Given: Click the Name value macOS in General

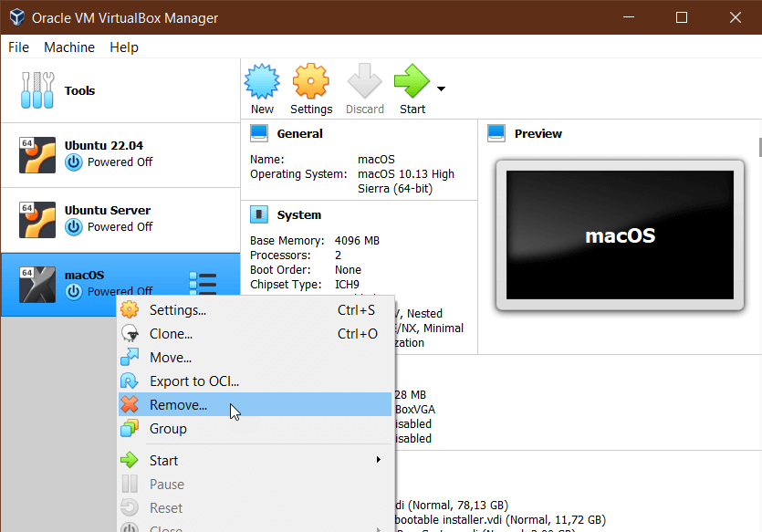Looking at the screenshot, I should pos(376,160).
